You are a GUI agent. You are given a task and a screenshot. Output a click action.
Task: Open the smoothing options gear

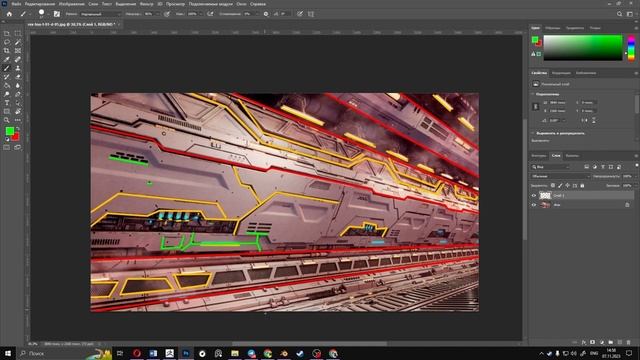point(266,14)
